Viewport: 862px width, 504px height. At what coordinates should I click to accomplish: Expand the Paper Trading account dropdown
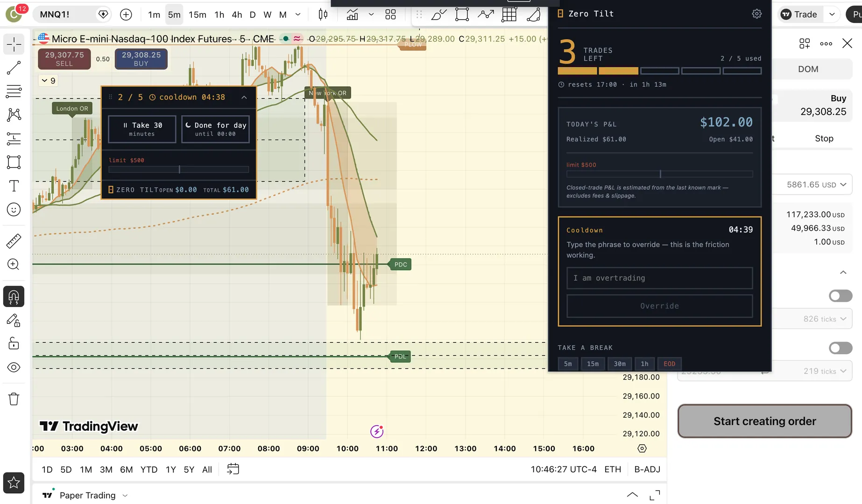point(125,496)
